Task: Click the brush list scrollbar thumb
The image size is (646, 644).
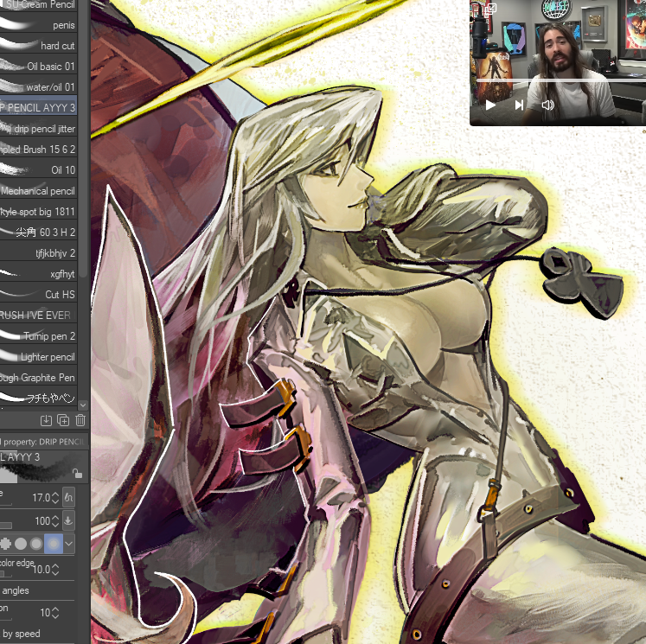Action: [83, 139]
